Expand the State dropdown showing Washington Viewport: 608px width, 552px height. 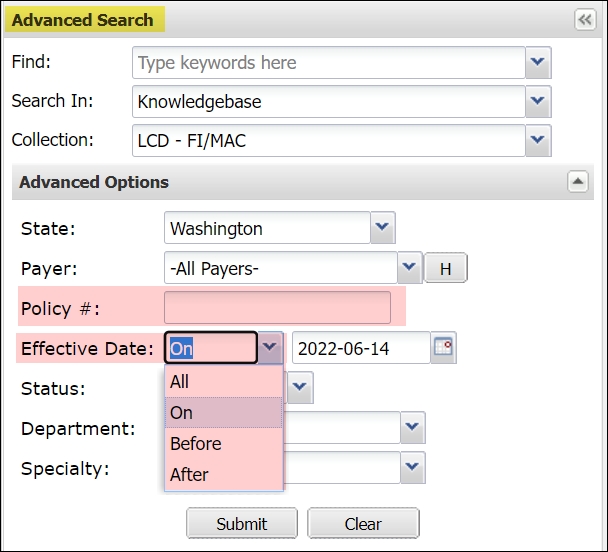pyautogui.click(x=382, y=228)
